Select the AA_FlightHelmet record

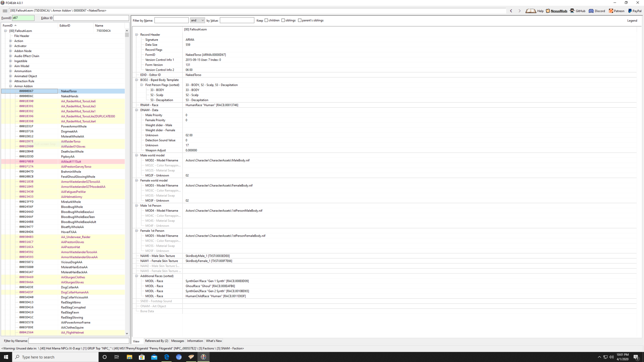coord(63,333)
